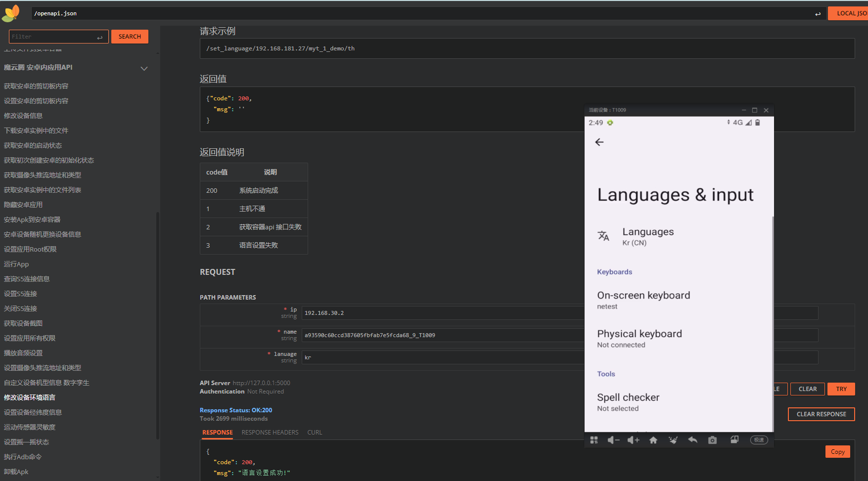The image size is (868, 481).
Task: Switch to the RESPONSE HEADERS tab
Action: tap(270, 433)
